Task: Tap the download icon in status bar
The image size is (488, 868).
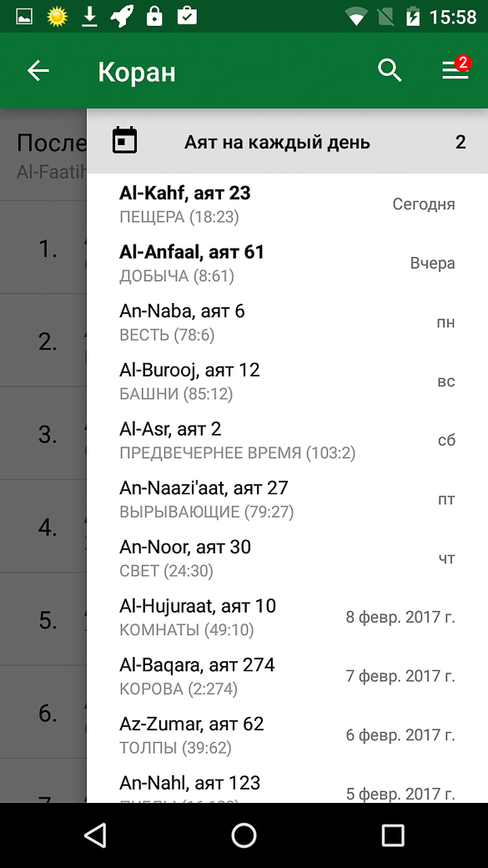Action: [x=89, y=18]
